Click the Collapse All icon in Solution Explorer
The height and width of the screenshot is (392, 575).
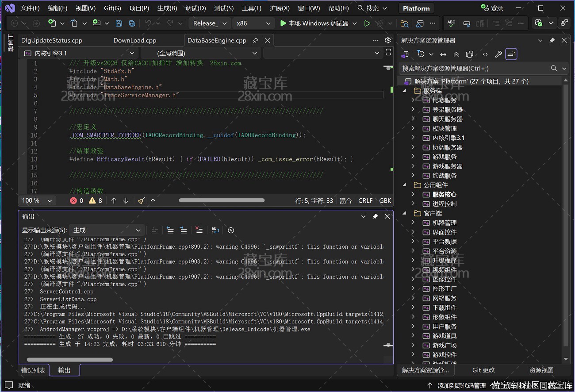click(456, 54)
